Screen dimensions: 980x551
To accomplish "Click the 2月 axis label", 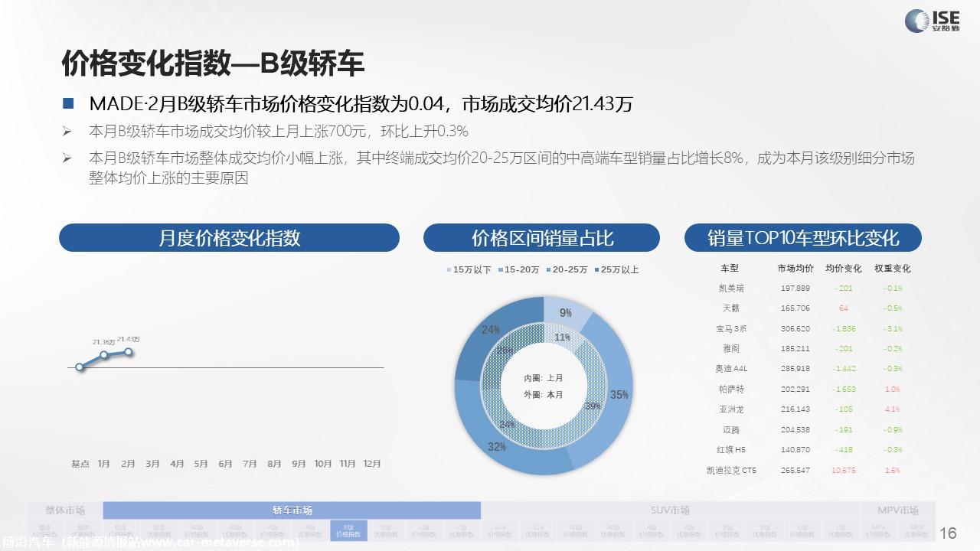I will click(x=129, y=464).
